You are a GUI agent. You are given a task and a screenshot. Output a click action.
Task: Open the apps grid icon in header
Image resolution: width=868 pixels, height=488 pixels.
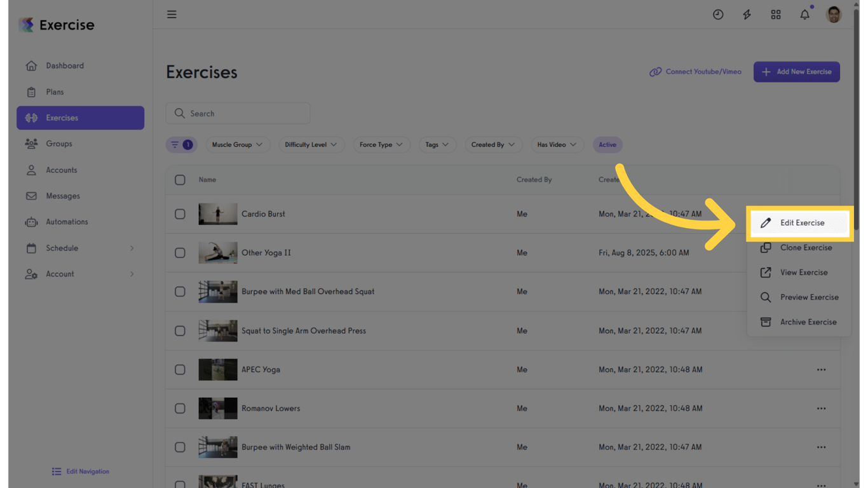[776, 14]
